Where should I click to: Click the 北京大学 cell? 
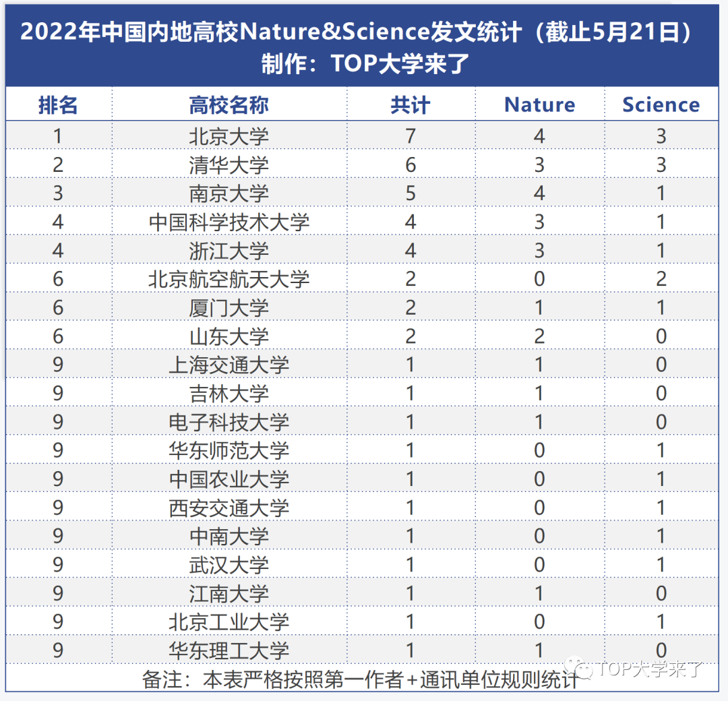coord(229,136)
